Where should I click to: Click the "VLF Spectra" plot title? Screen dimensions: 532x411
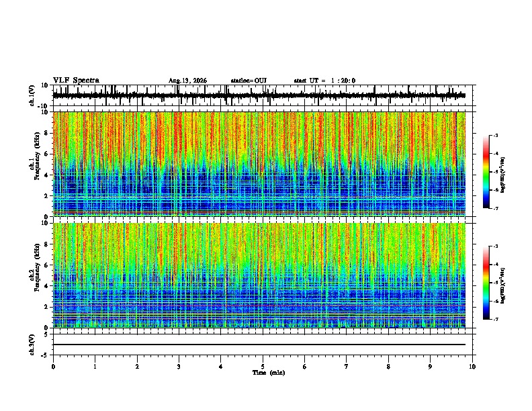pyautogui.click(x=76, y=81)
